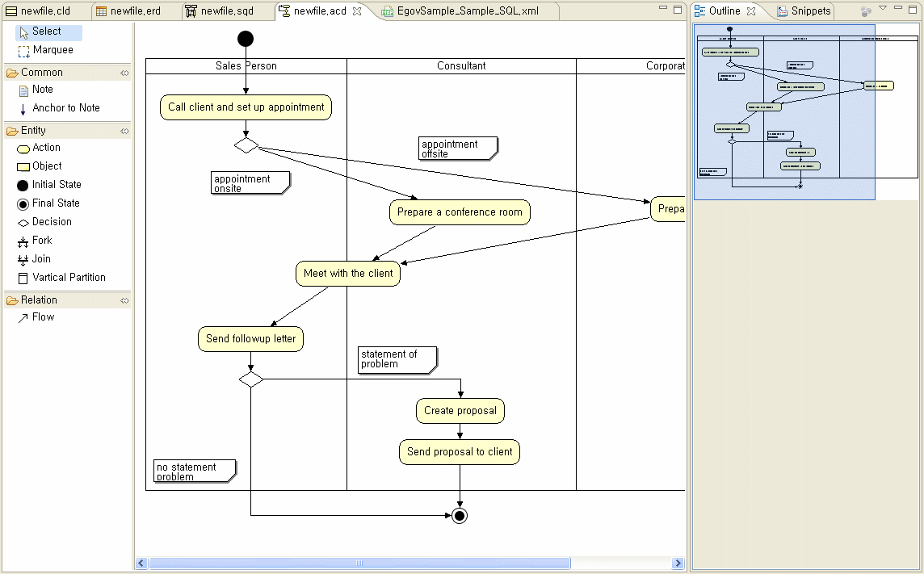Activate the Marquee selection tool
This screenshot has height=574, width=924.
[x=48, y=49]
